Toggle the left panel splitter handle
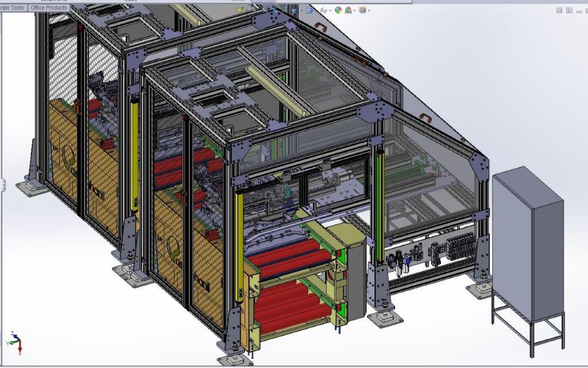This screenshot has height=368, width=588. point(2,184)
